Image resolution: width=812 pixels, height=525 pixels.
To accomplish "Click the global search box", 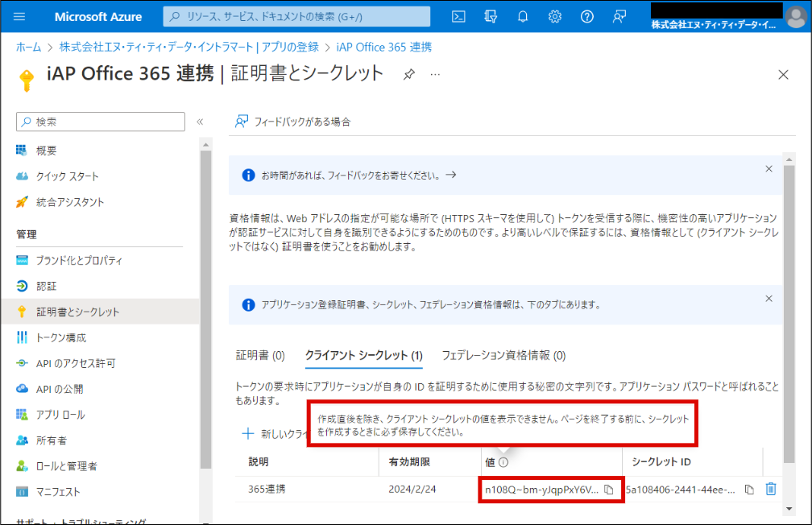I will [x=296, y=16].
